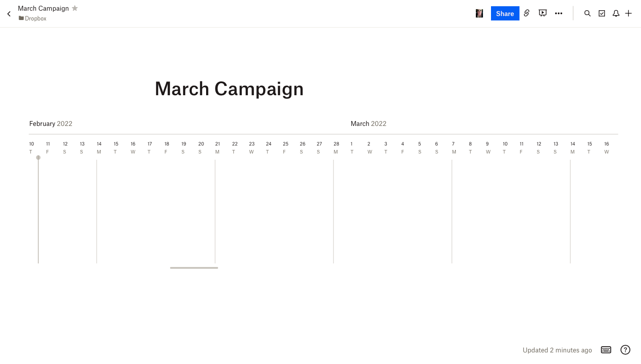Select the today marker dot on timeline
This screenshot has width=641, height=364.
38,158
